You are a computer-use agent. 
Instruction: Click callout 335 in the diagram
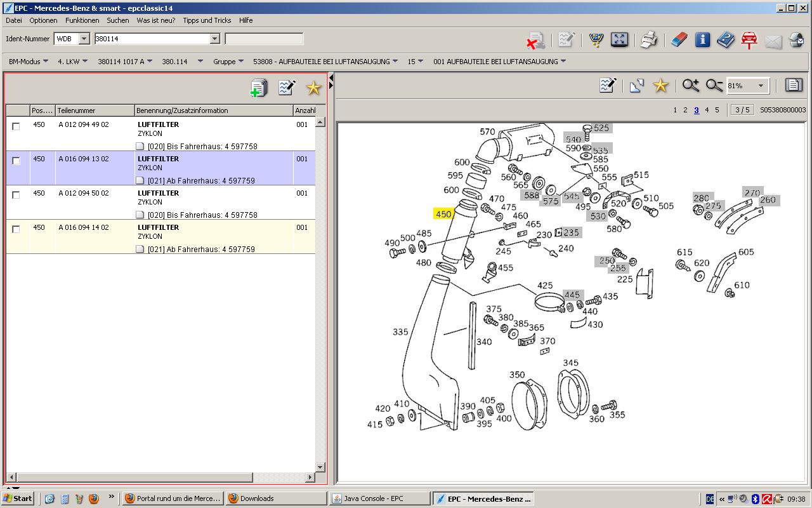coord(400,331)
